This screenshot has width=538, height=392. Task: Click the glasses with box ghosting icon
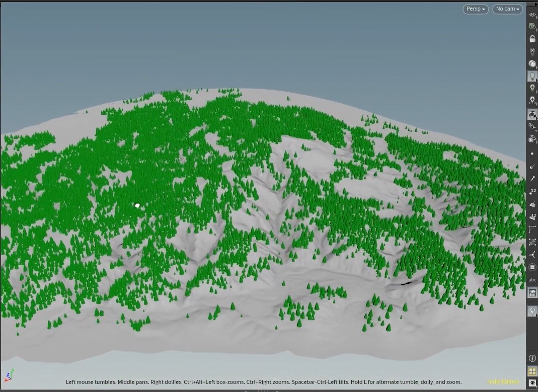[532, 139]
